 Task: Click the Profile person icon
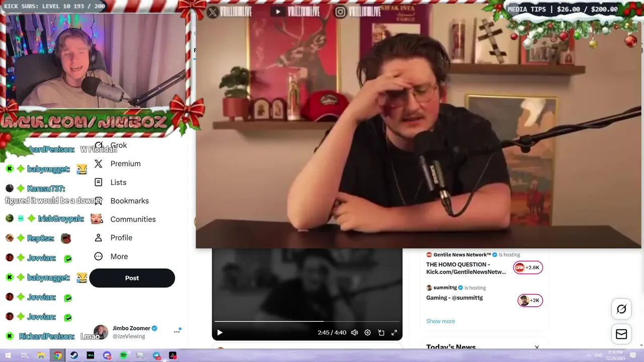click(99, 238)
